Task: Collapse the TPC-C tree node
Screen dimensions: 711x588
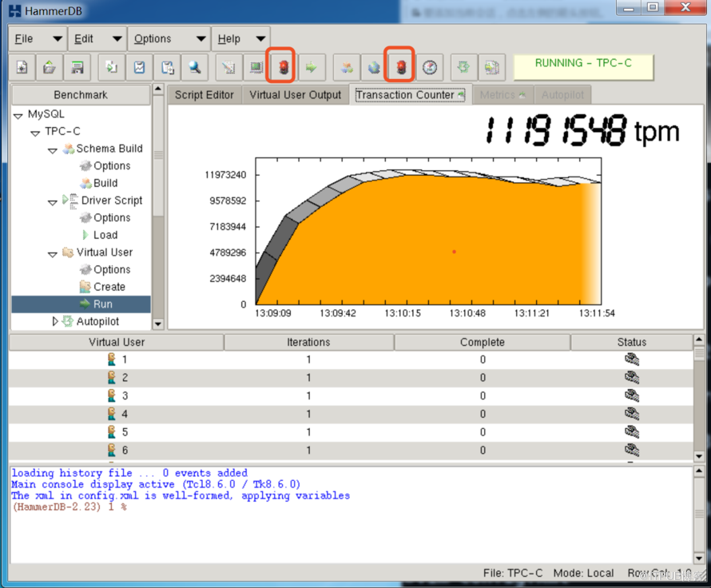Action: tap(35, 133)
